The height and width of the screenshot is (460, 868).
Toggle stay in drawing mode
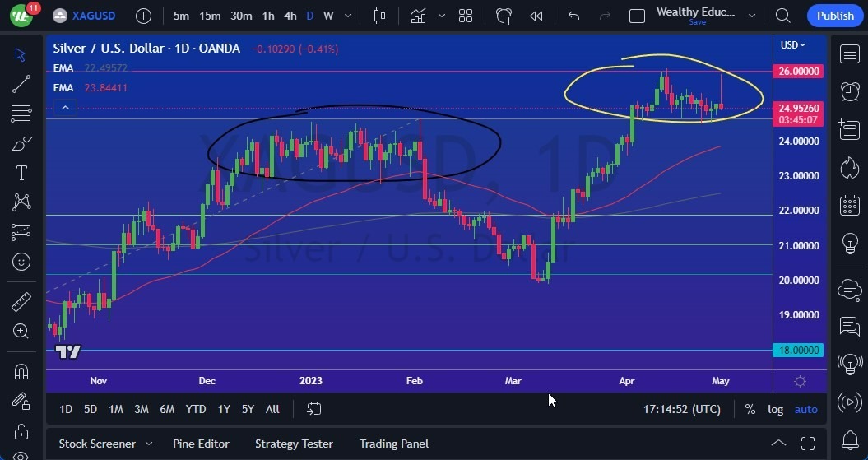(x=21, y=400)
